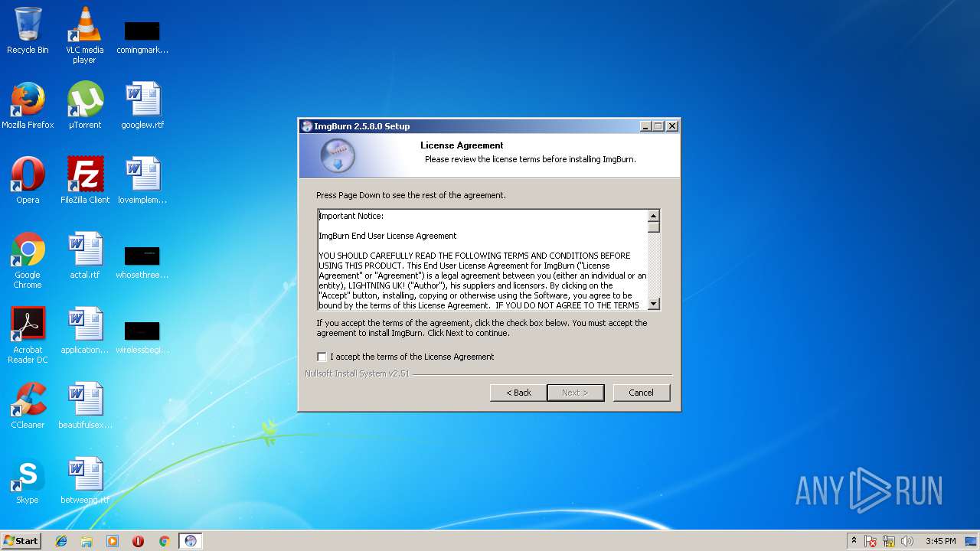Launch Chrome from the taskbar

point(164,541)
